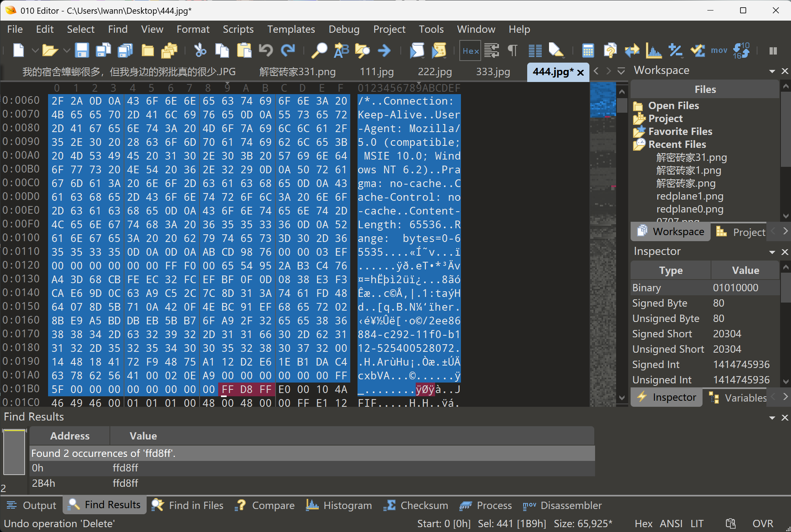Open the Calculator tool icon
Image resolution: width=791 pixels, height=532 pixels.
tap(588, 50)
